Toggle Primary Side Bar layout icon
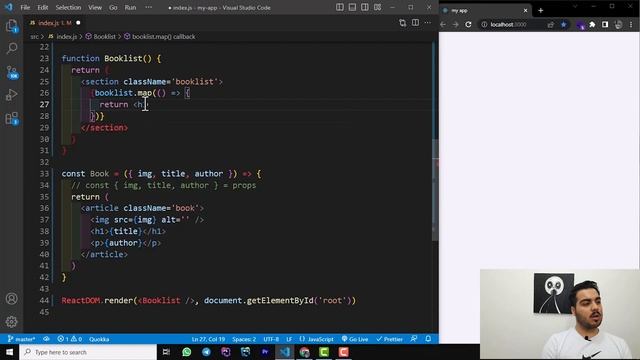The height and width of the screenshot is (360, 640). click(340, 7)
